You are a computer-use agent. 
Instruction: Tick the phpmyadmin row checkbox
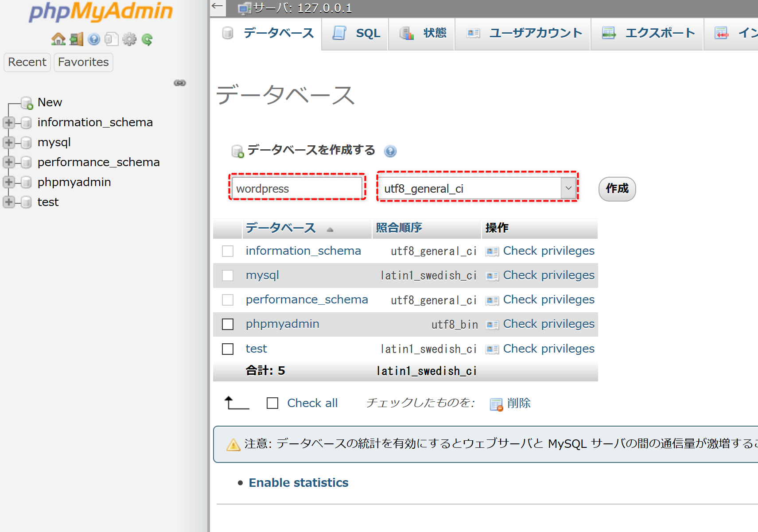tap(228, 324)
